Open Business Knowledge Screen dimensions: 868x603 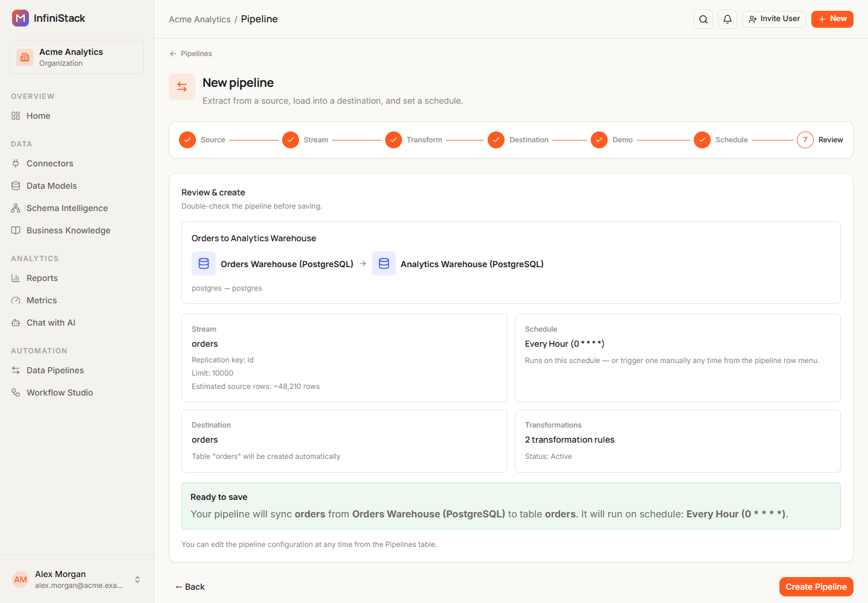point(77,230)
